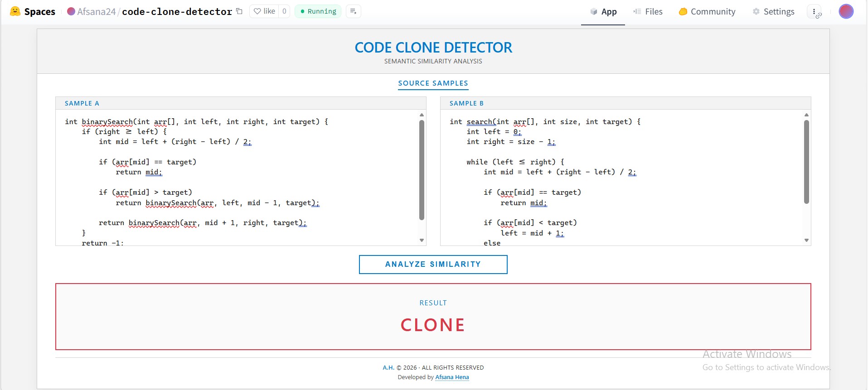
Task: Open the three-dot more options menu
Action: [x=814, y=12]
